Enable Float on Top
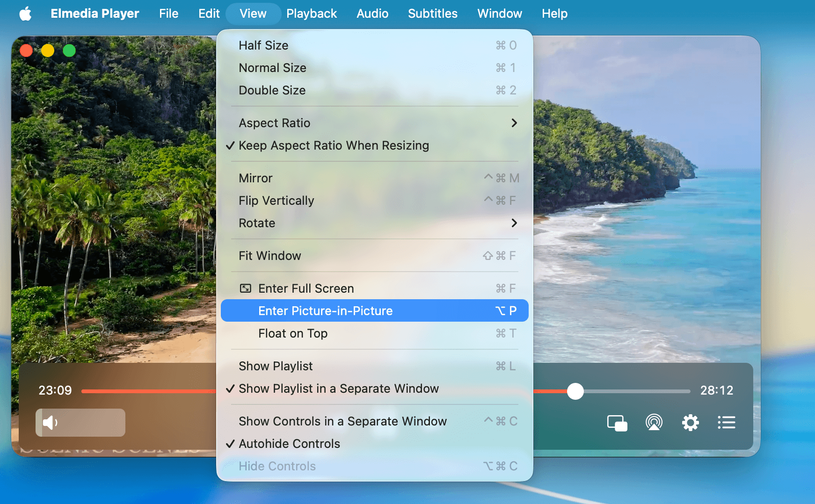 375,333
